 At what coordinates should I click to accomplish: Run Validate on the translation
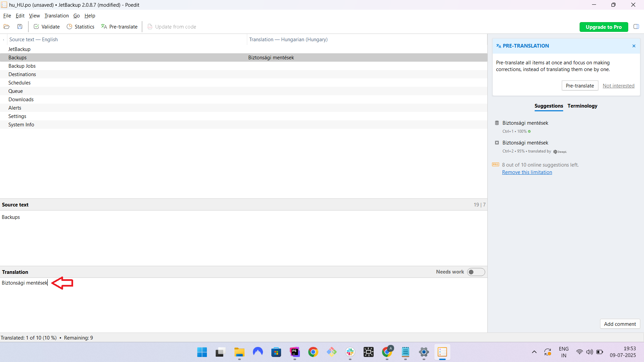pos(47,27)
